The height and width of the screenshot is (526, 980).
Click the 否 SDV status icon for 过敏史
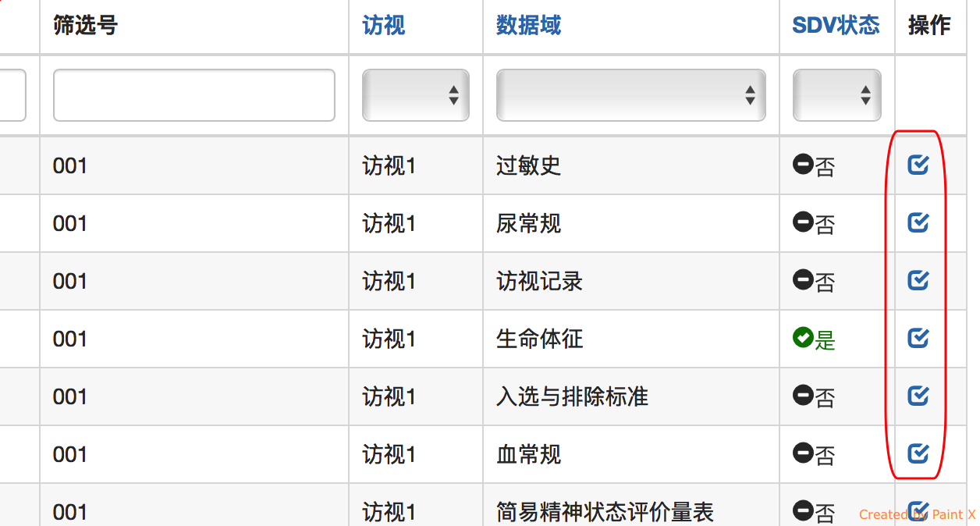[x=803, y=165]
